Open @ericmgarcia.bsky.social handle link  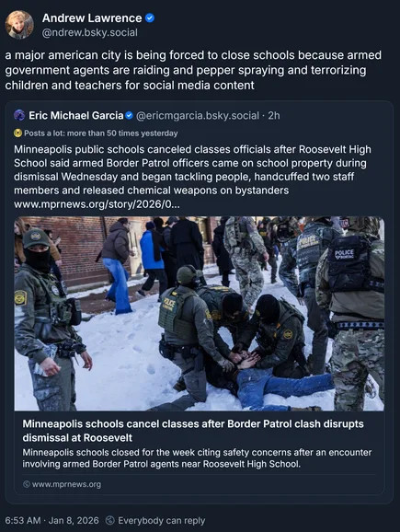(x=198, y=116)
